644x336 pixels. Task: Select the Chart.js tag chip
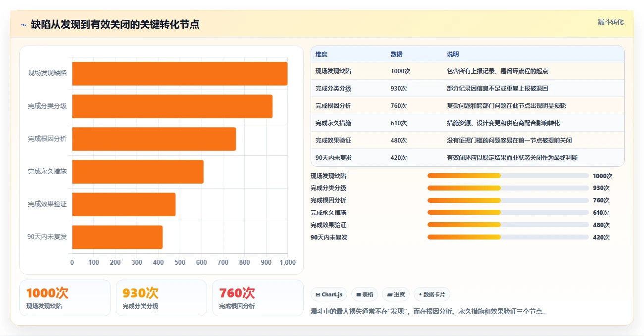click(x=329, y=294)
